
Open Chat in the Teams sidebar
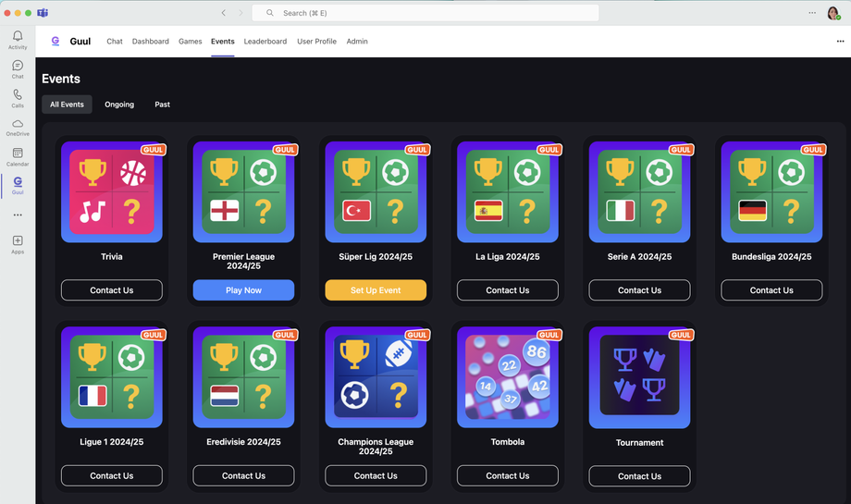[x=18, y=69]
